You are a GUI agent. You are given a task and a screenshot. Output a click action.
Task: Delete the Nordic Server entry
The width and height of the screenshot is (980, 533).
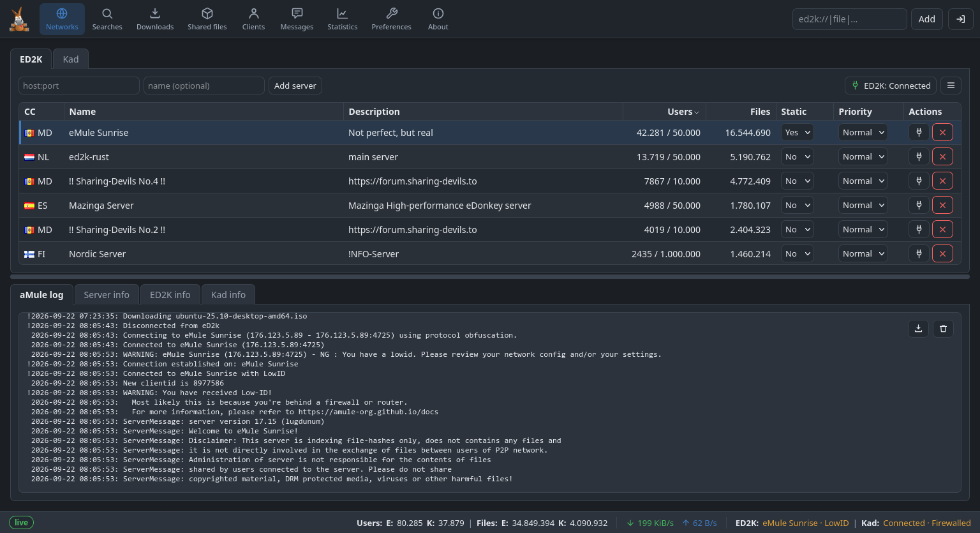point(942,254)
